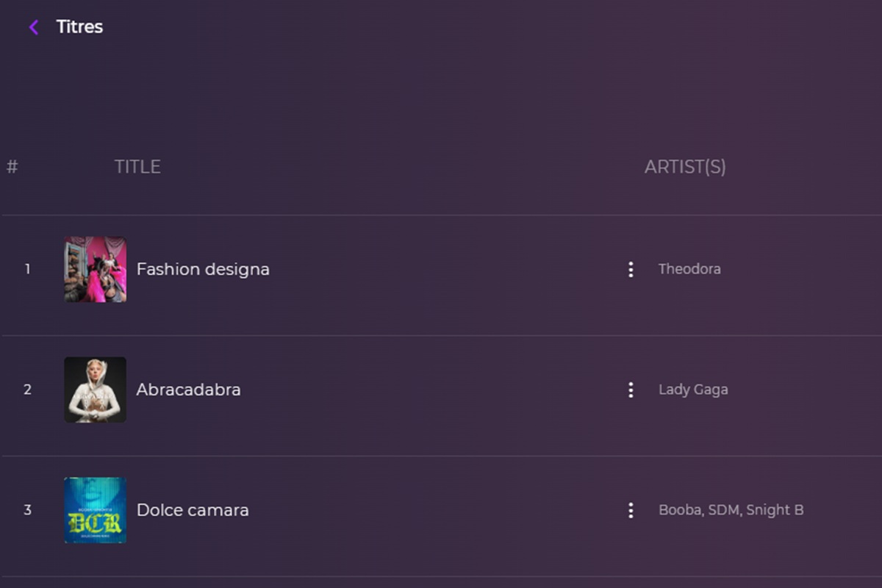This screenshot has height=588, width=882.
Task: Select the track Fashion designa
Action: point(203,269)
